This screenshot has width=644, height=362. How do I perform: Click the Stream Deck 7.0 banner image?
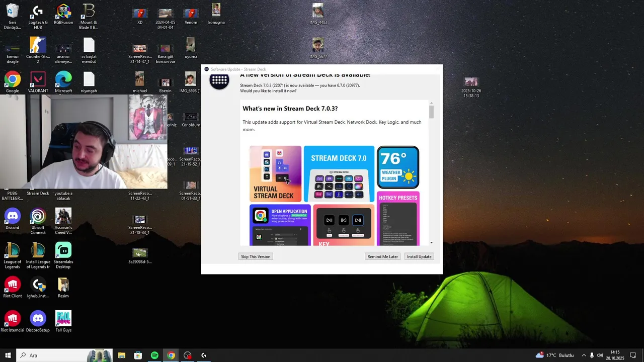coord(339,174)
